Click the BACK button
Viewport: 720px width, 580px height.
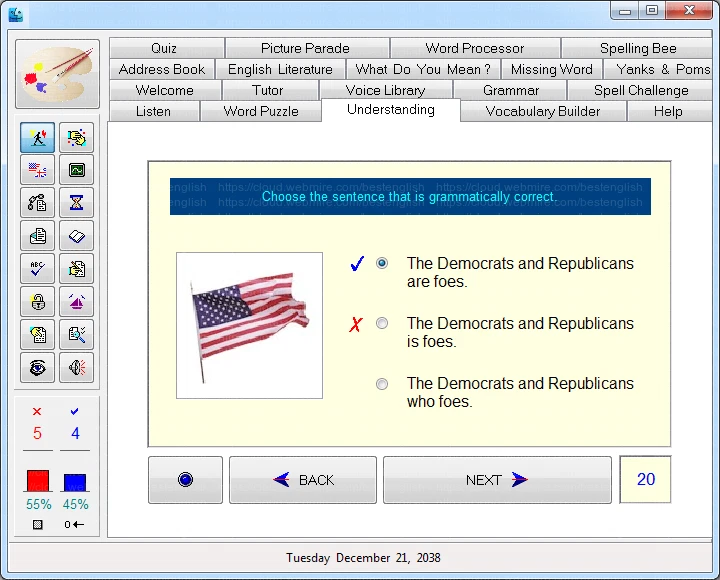303,480
